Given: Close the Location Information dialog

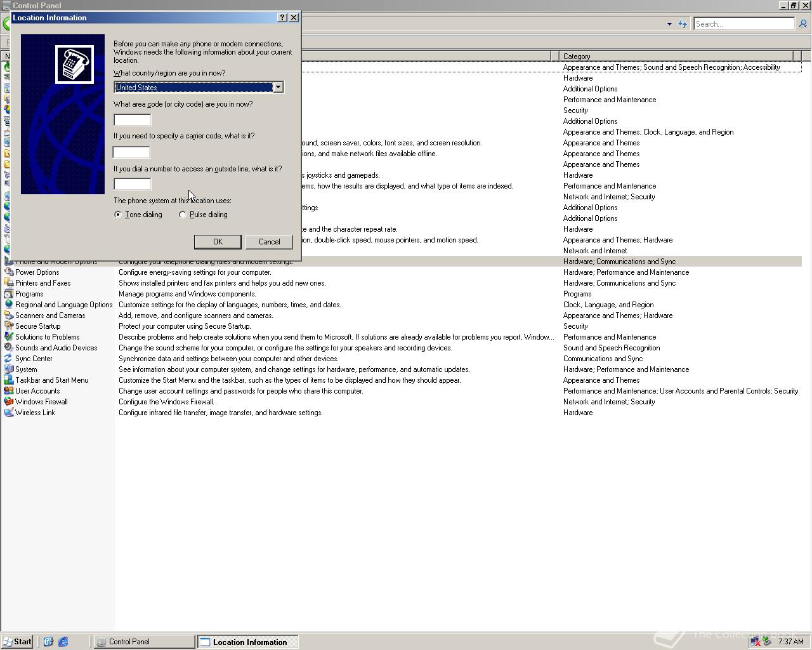Looking at the screenshot, I should (294, 18).
